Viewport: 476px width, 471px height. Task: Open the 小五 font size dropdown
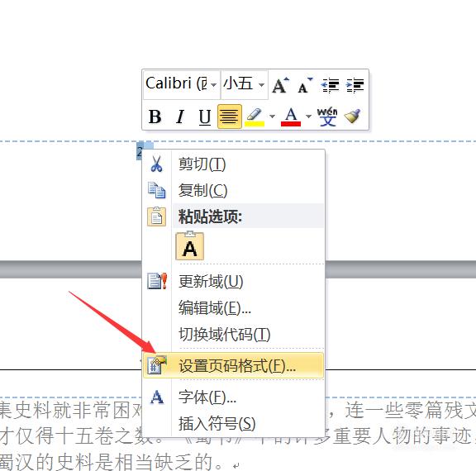tap(261, 84)
